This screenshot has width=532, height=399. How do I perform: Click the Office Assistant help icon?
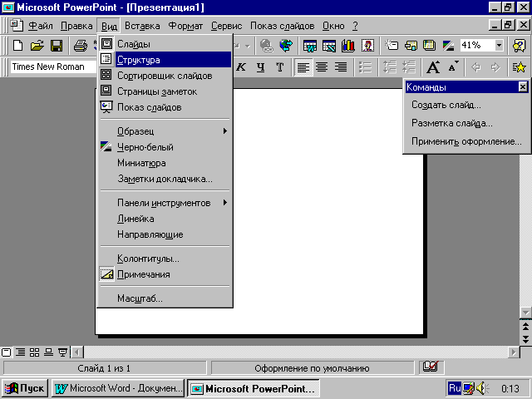[x=519, y=46]
